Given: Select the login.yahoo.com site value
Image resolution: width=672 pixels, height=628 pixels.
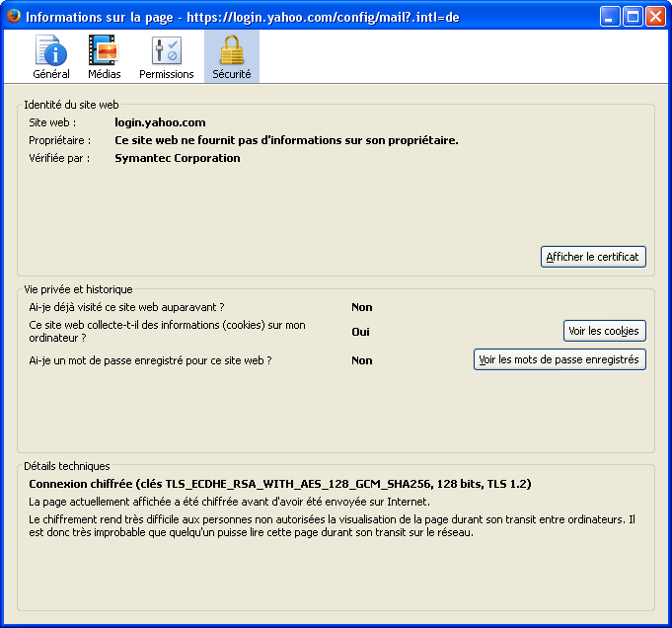Looking at the screenshot, I should pos(160,122).
